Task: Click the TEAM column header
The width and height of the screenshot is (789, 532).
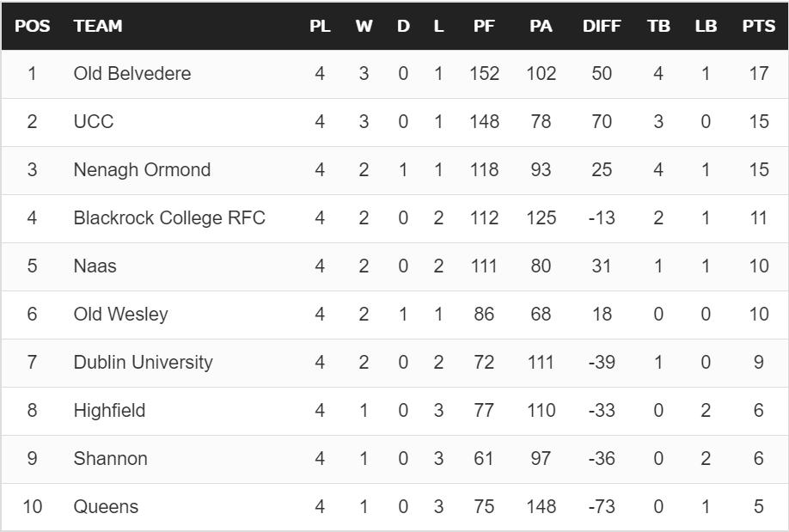Action: pos(98,26)
